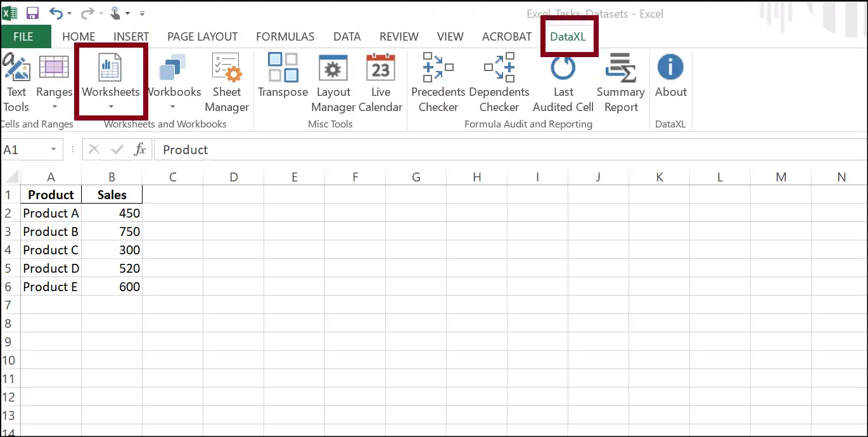Click the formula bar Enter checkmark
Image resolution: width=868 pixels, height=437 pixels.
point(117,150)
